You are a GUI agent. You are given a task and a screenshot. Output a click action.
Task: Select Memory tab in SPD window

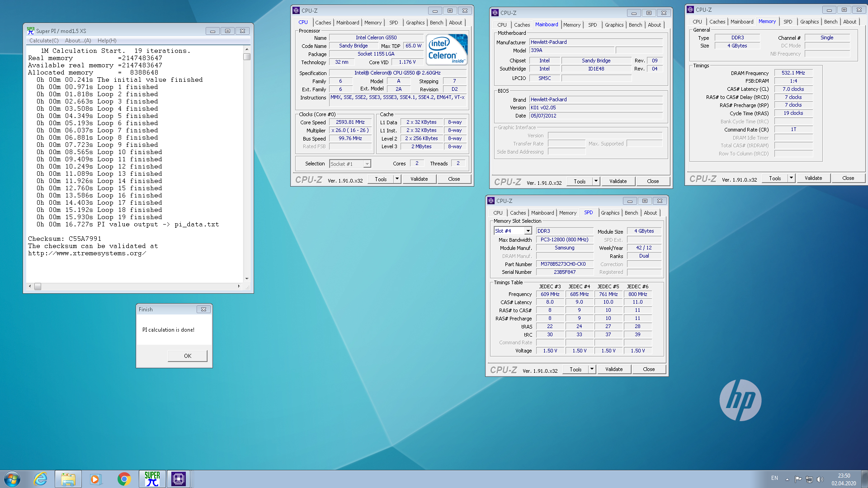point(568,213)
